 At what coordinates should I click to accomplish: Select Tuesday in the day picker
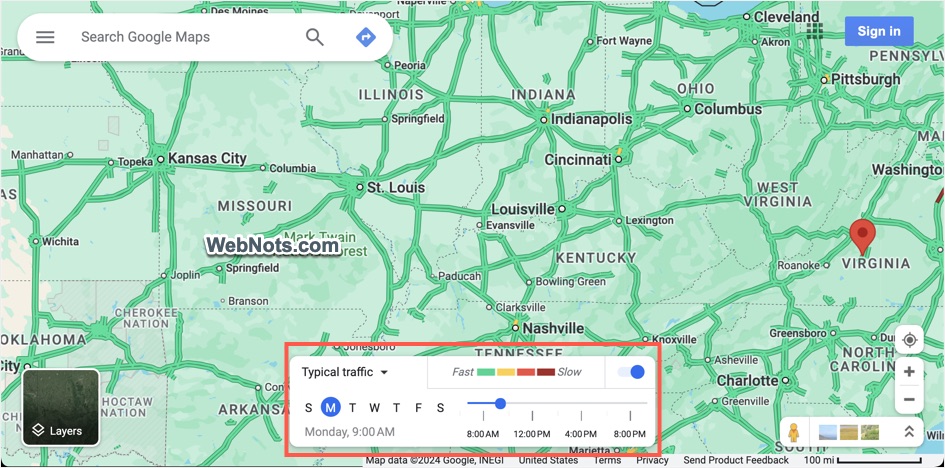tap(353, 408)
